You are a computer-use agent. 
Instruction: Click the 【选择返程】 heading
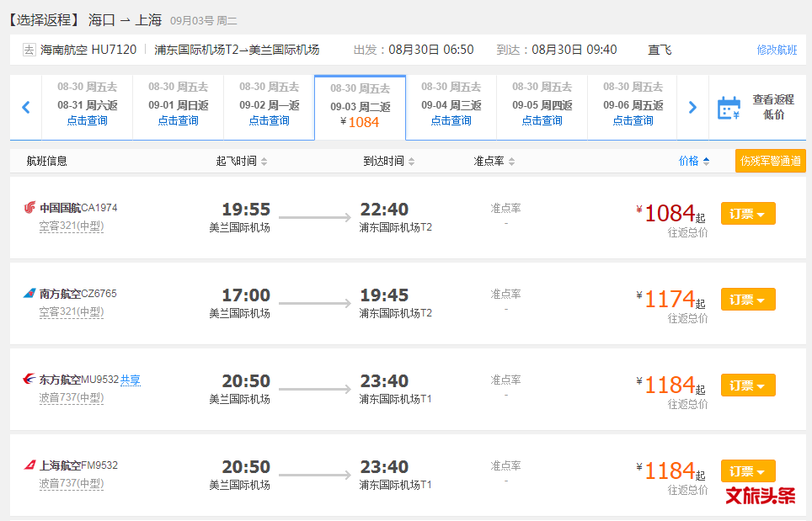point(44,20)
